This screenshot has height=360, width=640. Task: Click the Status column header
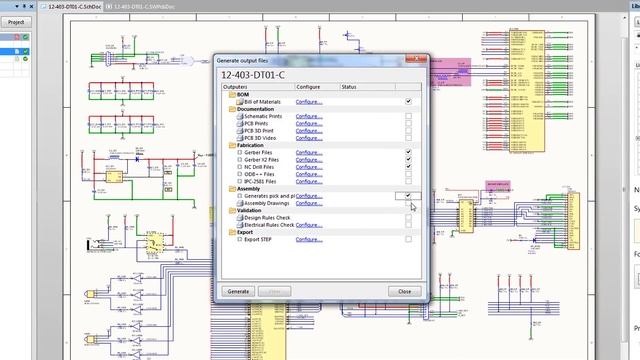point(367,87)
